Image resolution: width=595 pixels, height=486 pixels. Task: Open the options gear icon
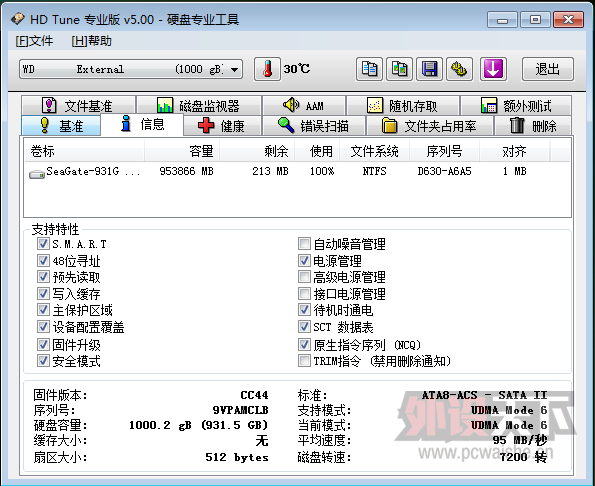coord(459,69)
